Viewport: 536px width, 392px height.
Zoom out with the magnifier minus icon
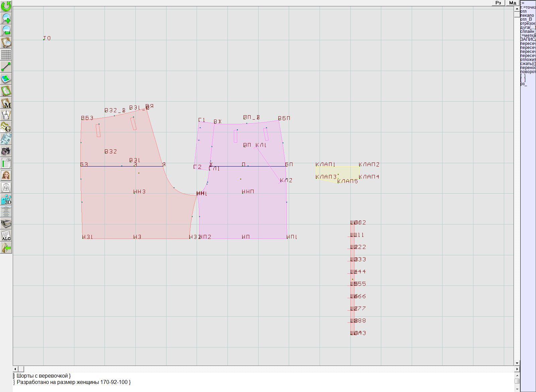tap(6, 30)
